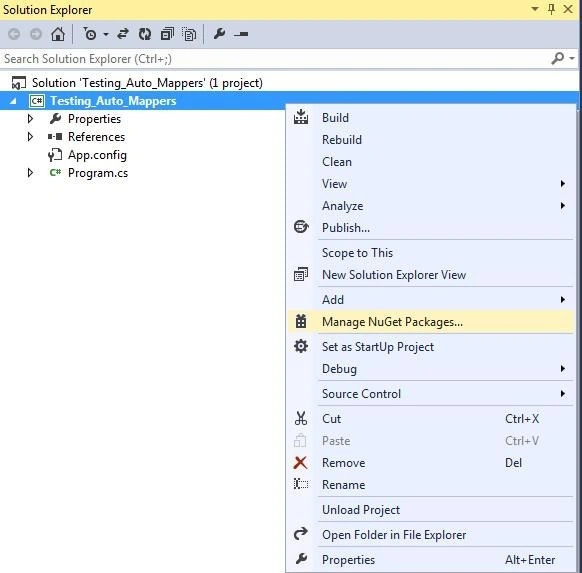Choose Publish... from the context menu
This screenshot has height=573, width=582.
click(x=346, y=227)
